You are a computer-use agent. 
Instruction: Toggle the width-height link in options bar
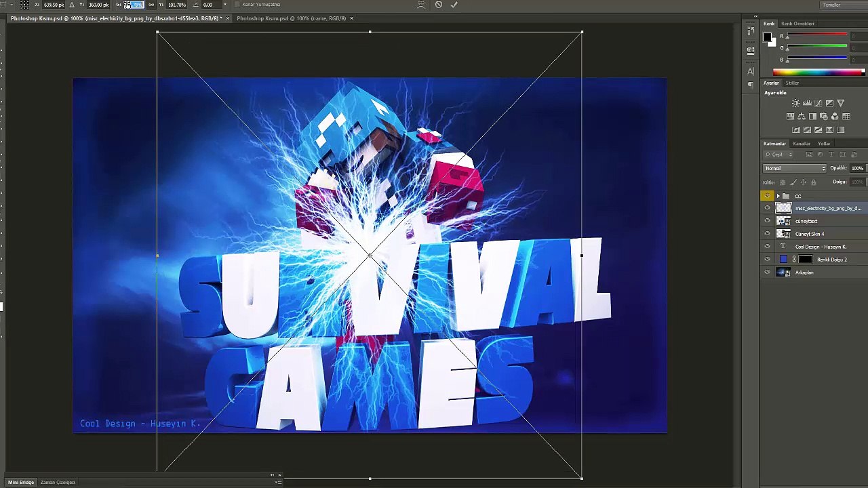point(151,5)
